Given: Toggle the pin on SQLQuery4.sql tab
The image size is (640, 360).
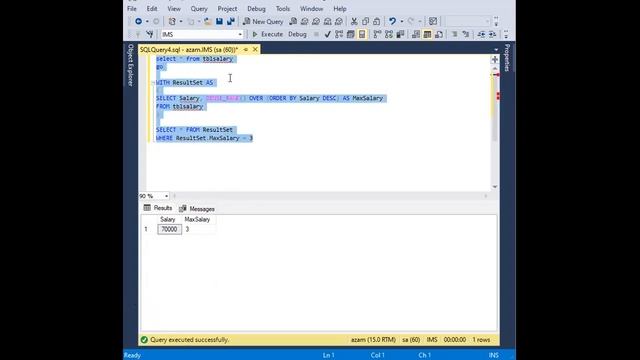Looking at the screenshot, I should (246, 49).
